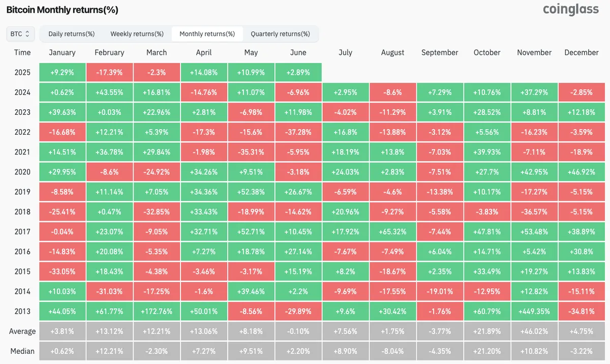Viewport: 610px width, 364px height.
Task: Click the -8.04% August median cell
Action: tap(392, 351)
